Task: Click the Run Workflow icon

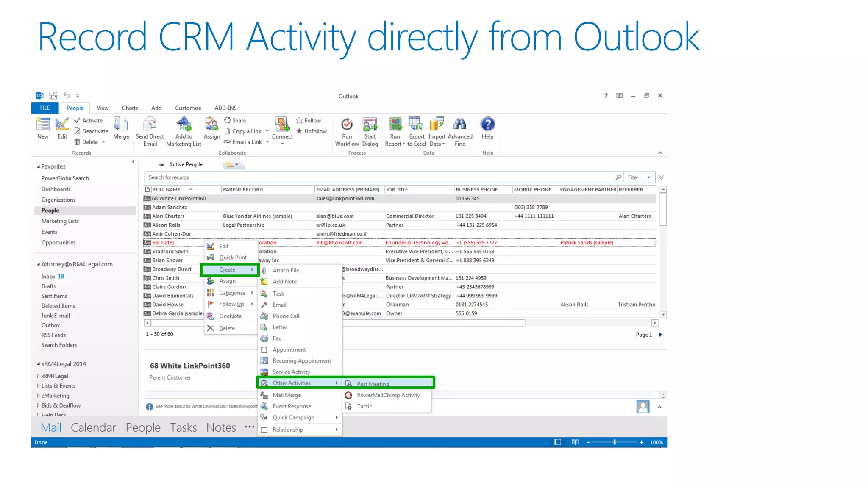Action: [x=347, y=124]
